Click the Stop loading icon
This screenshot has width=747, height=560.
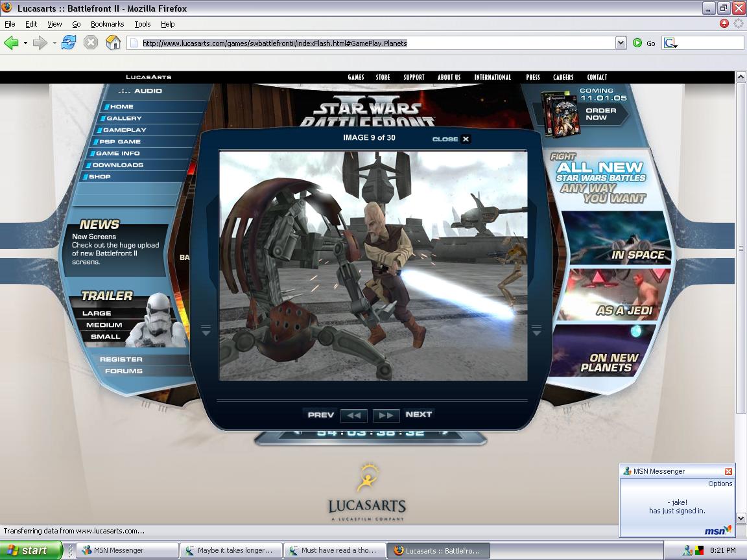coord(91,43)
